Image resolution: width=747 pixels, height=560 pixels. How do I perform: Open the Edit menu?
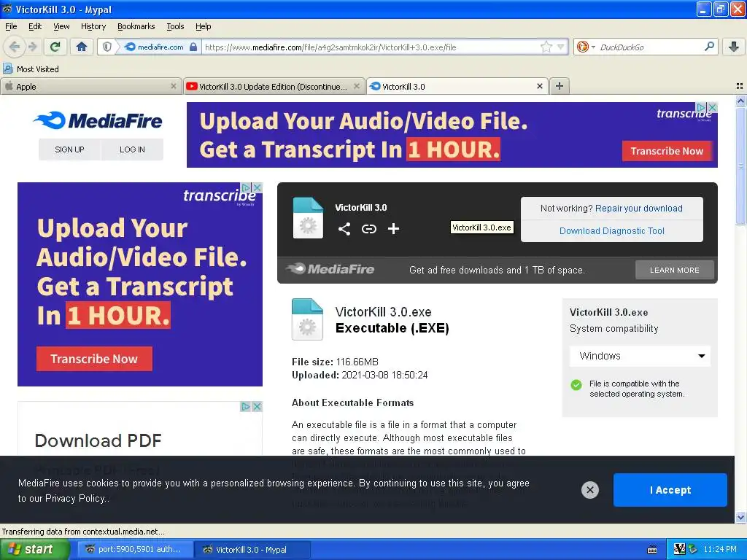point(35,27)
